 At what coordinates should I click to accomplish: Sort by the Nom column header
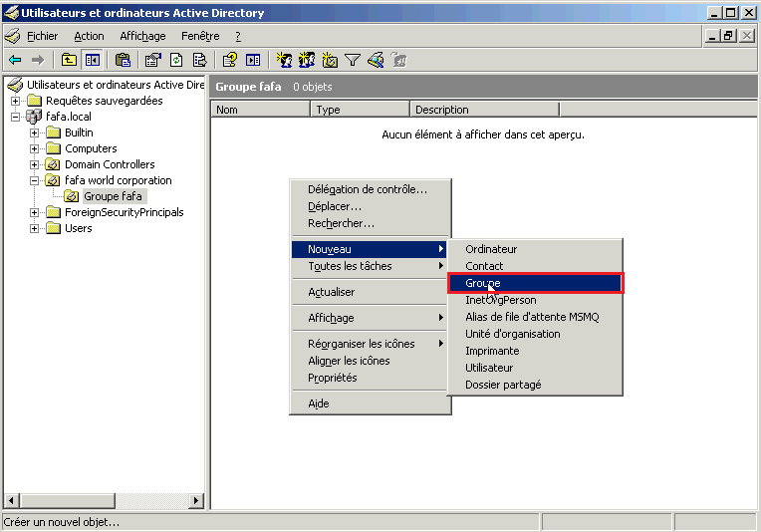click(261, 110)
